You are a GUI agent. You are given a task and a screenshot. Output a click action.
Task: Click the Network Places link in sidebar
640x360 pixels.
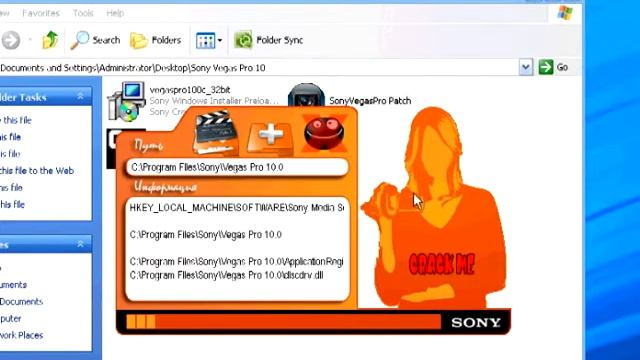21,335
